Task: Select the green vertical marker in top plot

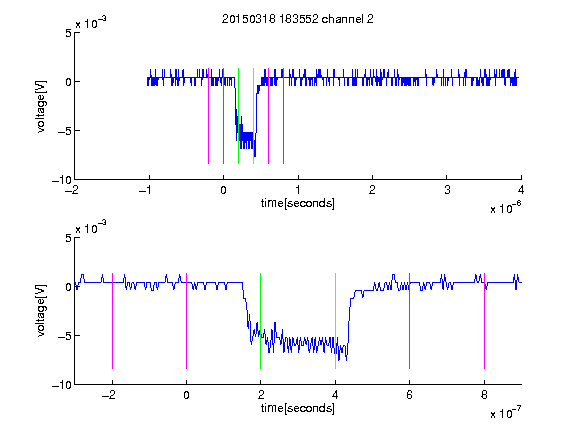Action: point(238,116)
